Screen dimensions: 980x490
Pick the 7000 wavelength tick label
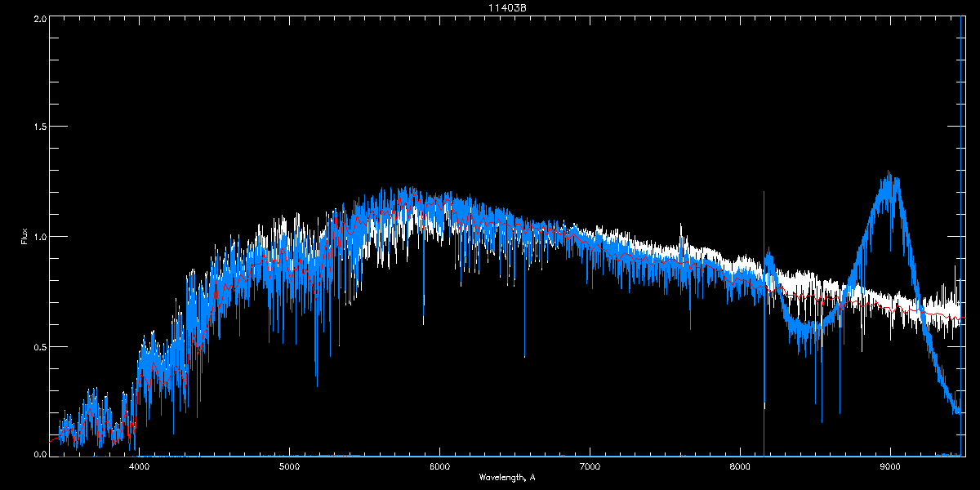pyautogui.click(x=590, y=467)
